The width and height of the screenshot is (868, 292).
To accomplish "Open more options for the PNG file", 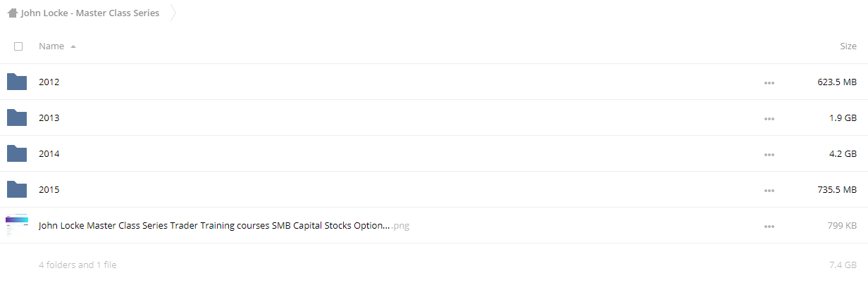I will point(769,227).
